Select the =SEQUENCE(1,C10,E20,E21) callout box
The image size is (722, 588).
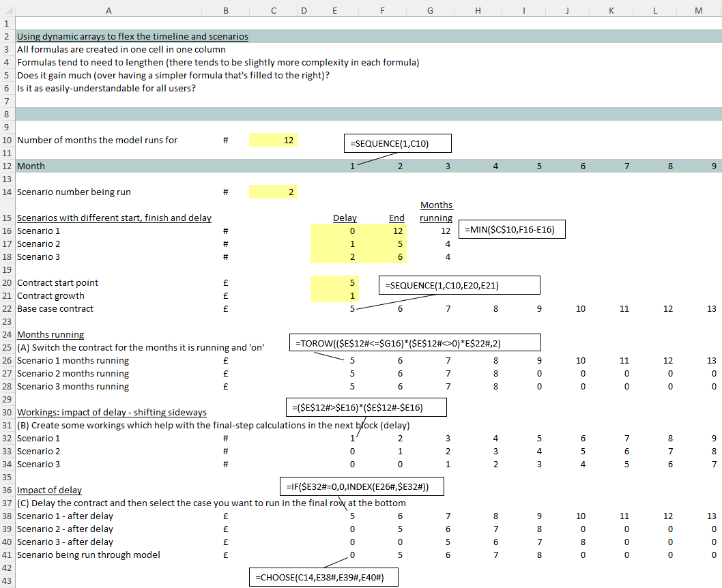459,285
